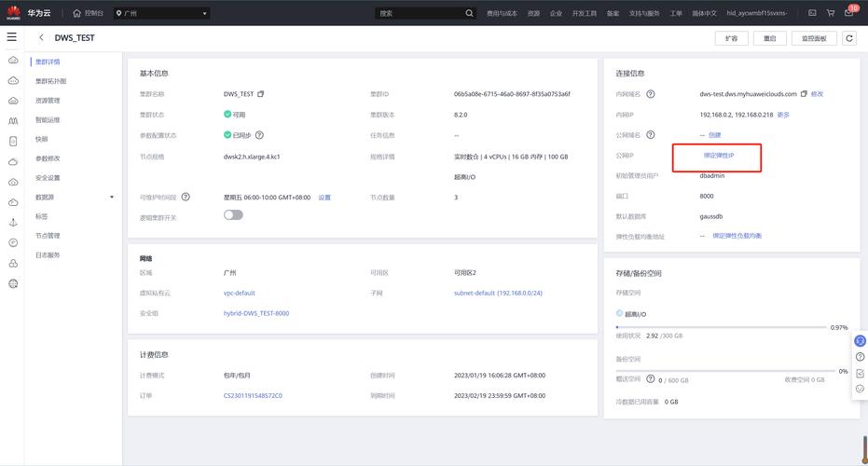Open the 开发工具 top menu
The width and height of the screenshot is (868, 466).
pos(584,13)
